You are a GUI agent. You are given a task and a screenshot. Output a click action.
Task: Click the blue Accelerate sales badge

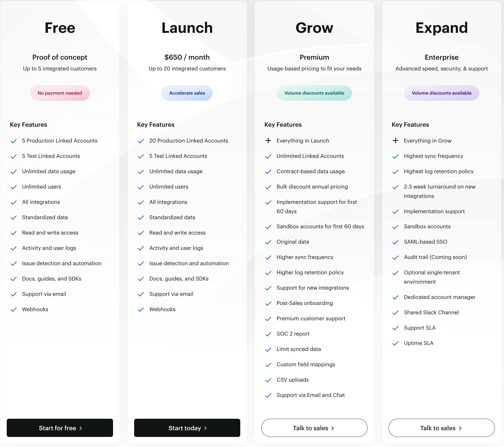pos(187,93)
